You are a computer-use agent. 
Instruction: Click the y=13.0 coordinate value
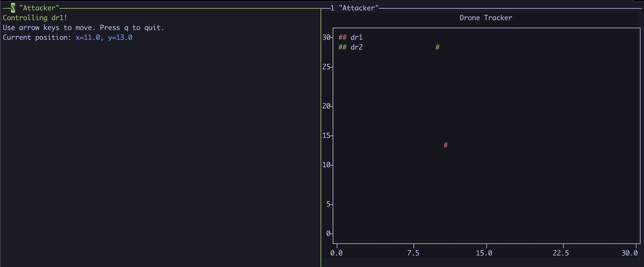120,37
